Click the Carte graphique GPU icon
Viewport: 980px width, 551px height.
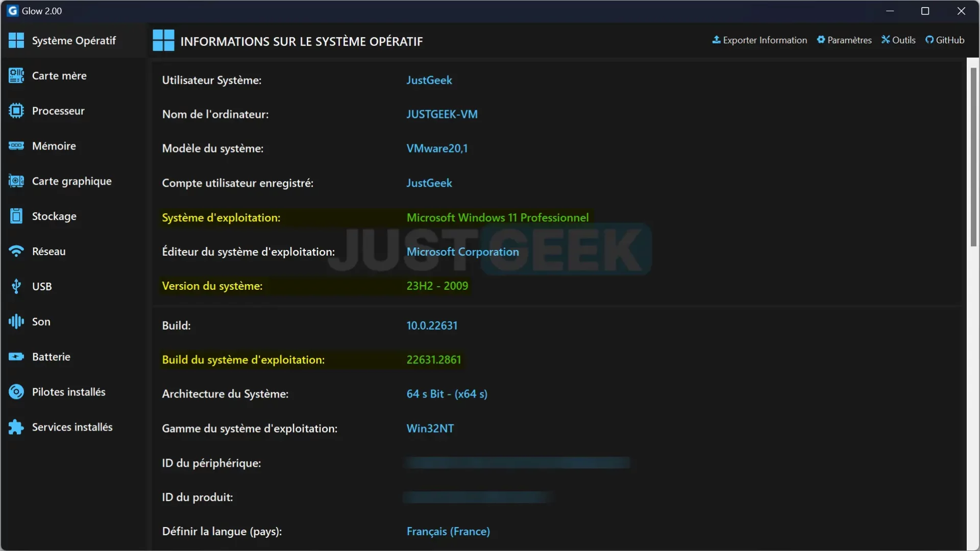tap(16, 181)
